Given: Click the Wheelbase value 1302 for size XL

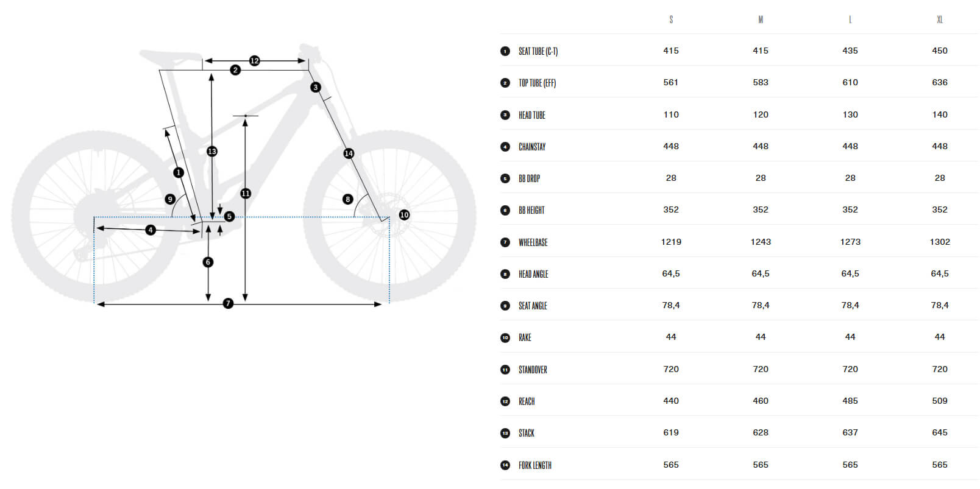Looking at the screenshot, I should (x=940, y=242).
